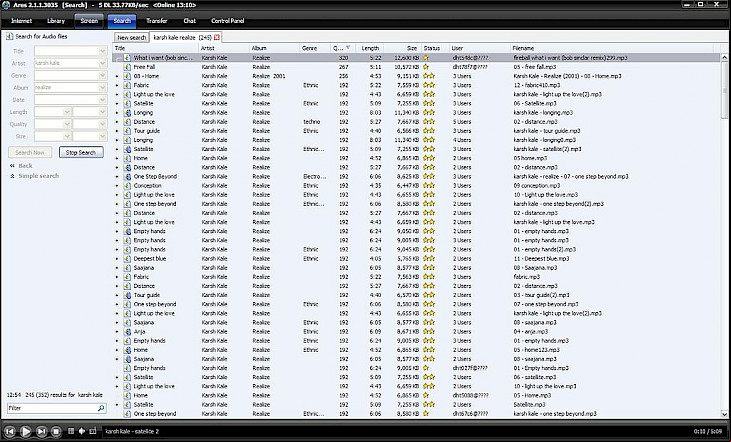Open the first Size dropdown
The image size is (731, 442).
click(67, 136)
